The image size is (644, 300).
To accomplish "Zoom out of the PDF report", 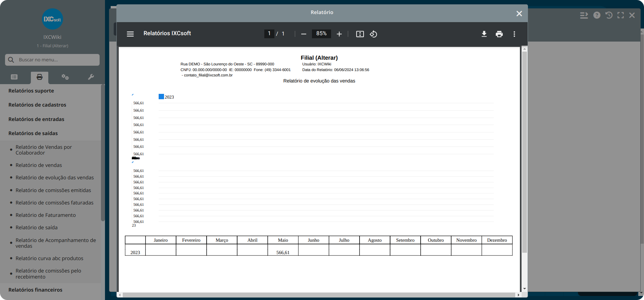I will pyautogui.click(x=304, y=34).
